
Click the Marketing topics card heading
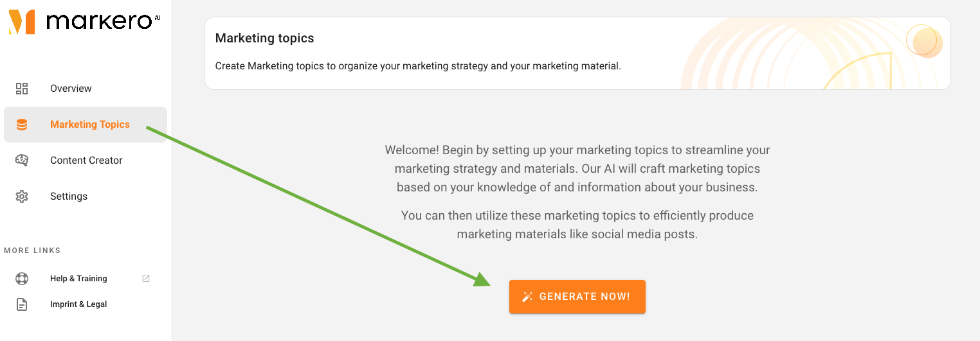(x=264, y=39)
